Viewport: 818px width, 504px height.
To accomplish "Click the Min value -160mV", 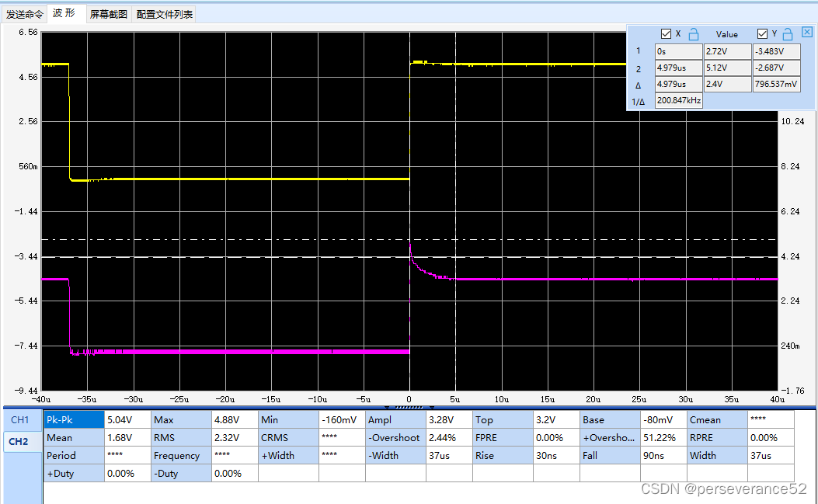I will point(342,419).
